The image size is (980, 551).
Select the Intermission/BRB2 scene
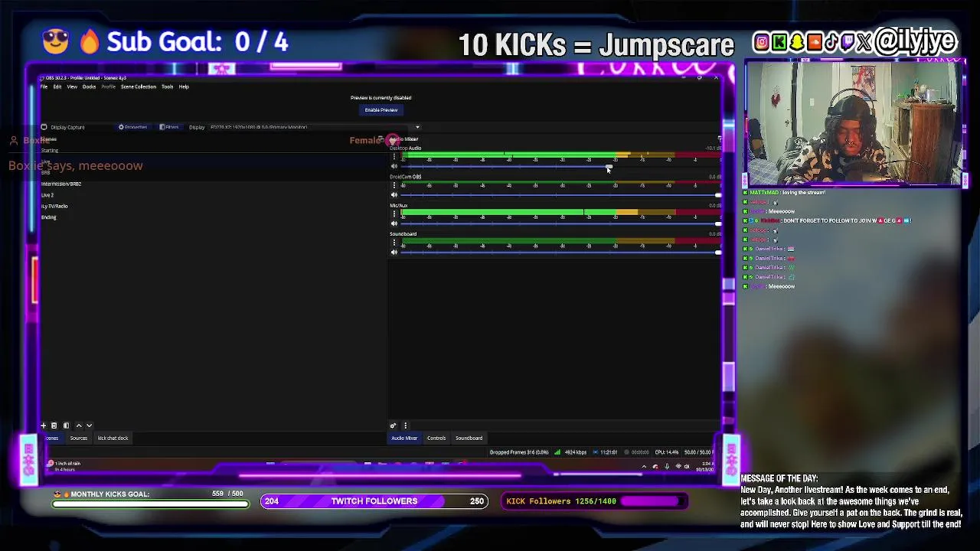61,184
